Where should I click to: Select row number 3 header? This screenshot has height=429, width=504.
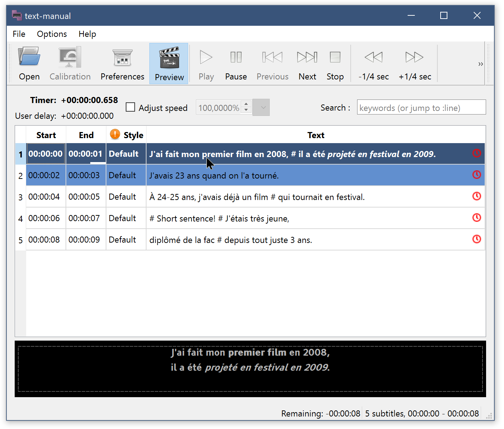(20, 197)
